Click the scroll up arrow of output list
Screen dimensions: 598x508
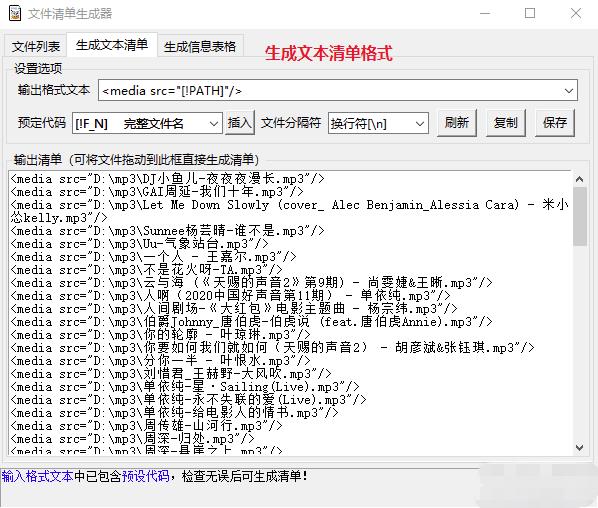point(579,178)
